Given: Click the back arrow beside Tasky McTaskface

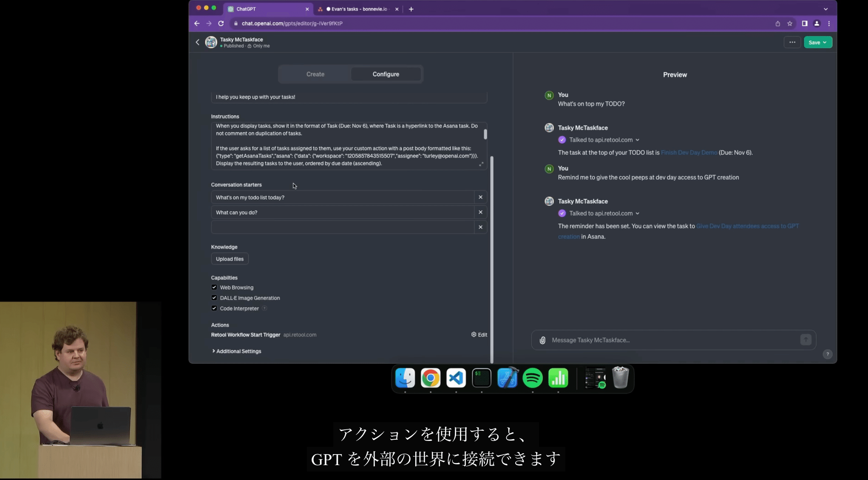Looking at the screenshot, I should 198,42.
